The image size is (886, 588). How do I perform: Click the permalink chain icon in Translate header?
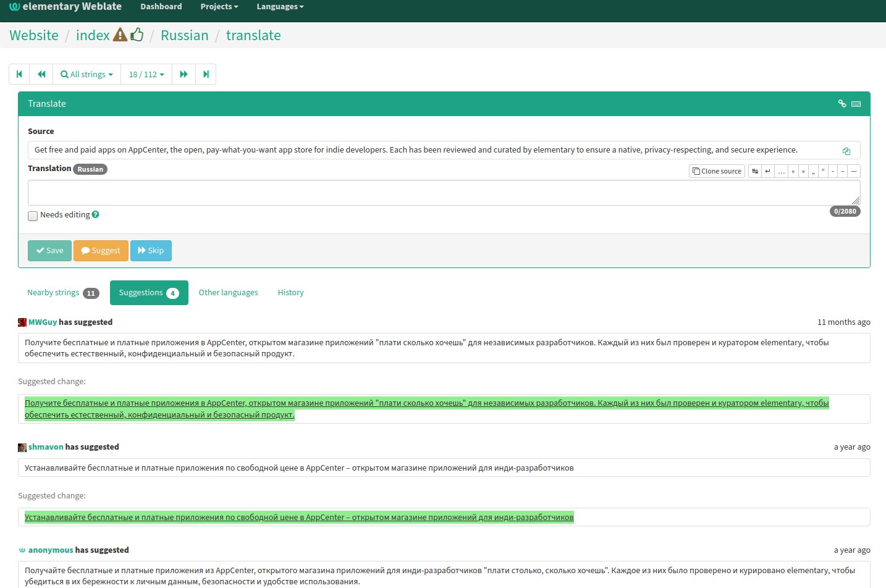click(x=842, y=104)
